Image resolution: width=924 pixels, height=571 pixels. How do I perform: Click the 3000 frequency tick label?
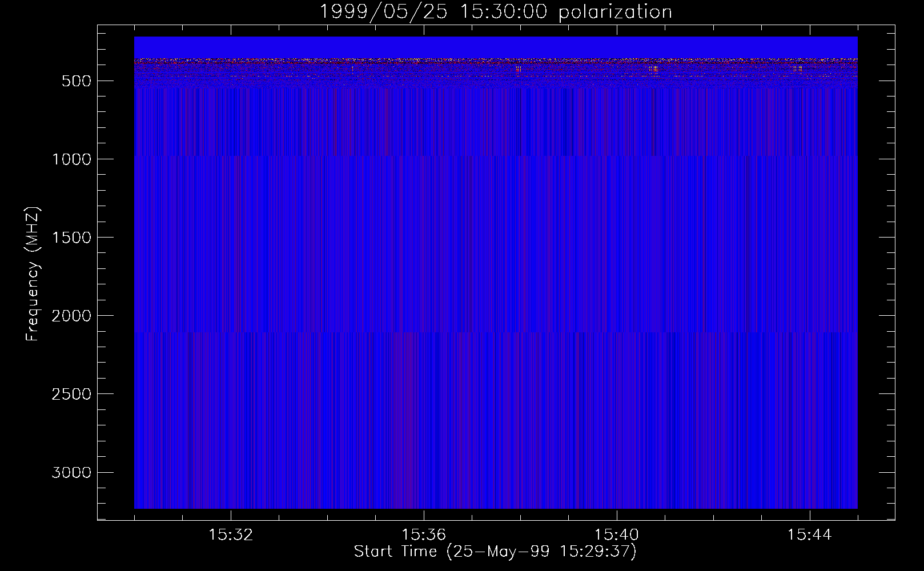pyautogui.click(x=71, y=472)
